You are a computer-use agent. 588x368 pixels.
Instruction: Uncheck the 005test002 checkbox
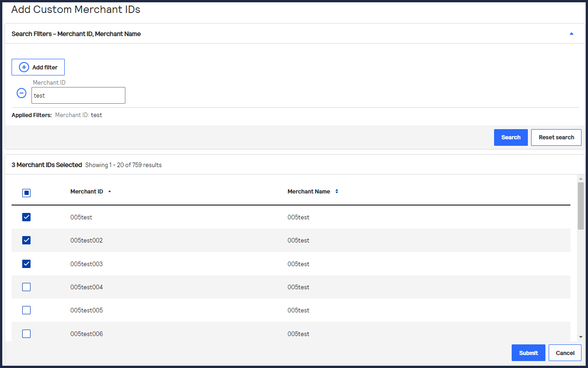26,240
